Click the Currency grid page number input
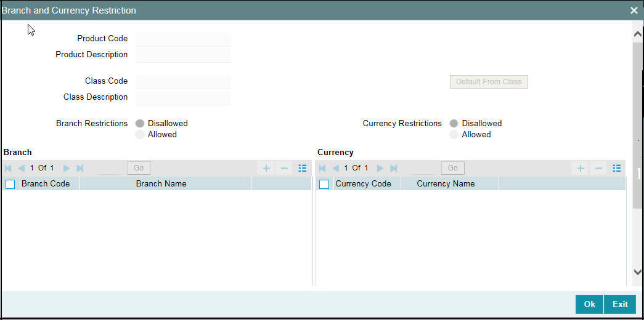644x320 pixels. [x=423, y=168]
